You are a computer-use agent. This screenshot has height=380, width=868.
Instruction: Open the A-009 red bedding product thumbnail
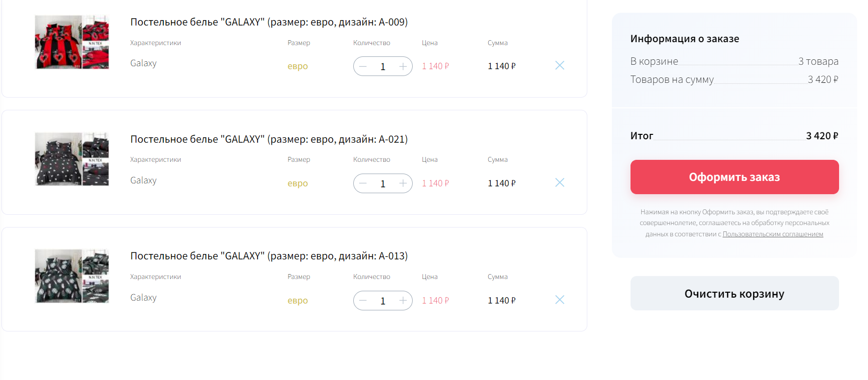(72, 42)
